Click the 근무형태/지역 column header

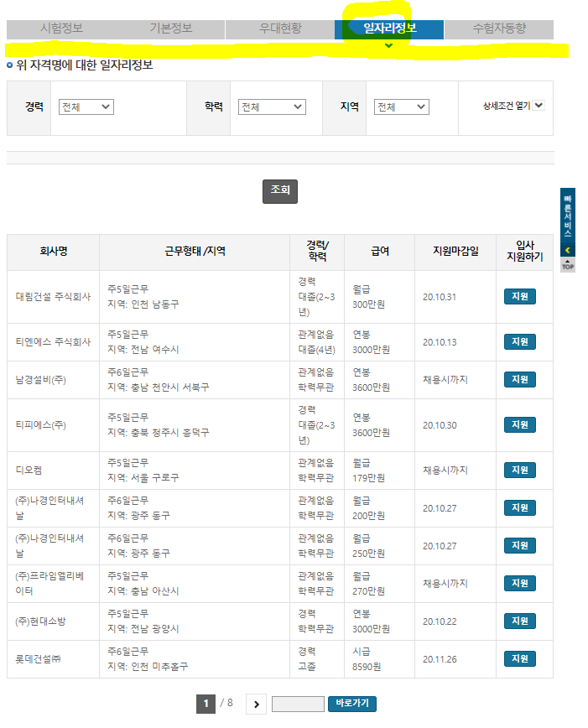tap(195, 251)
